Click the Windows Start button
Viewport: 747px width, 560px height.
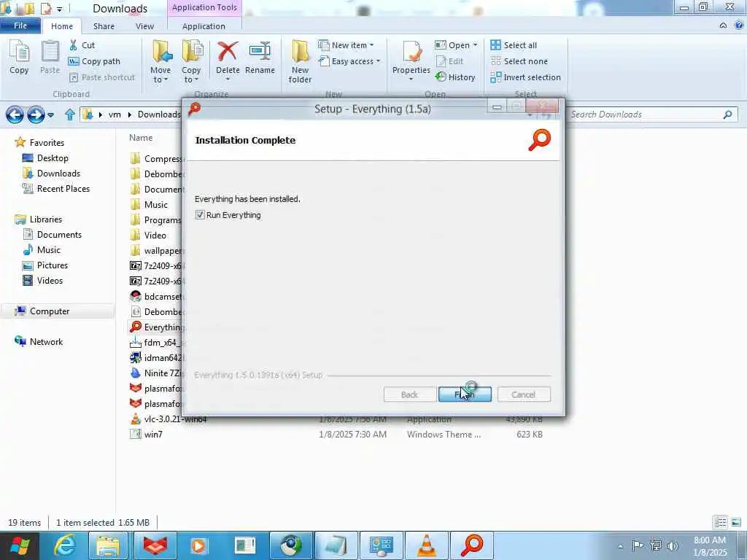(x=20, y=545)
